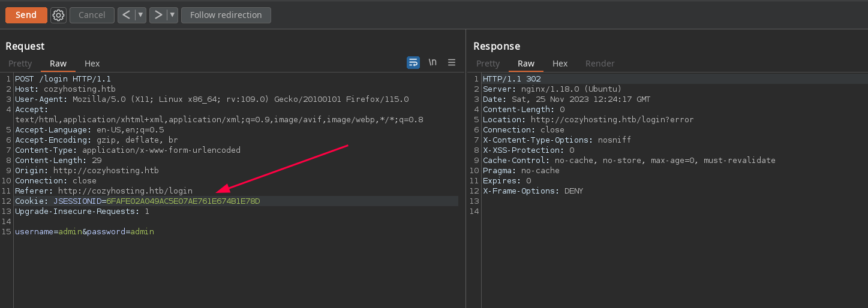Screen dimensions: 868x308
Task: Select the Response Raw tab
Action: coord(525,64)
